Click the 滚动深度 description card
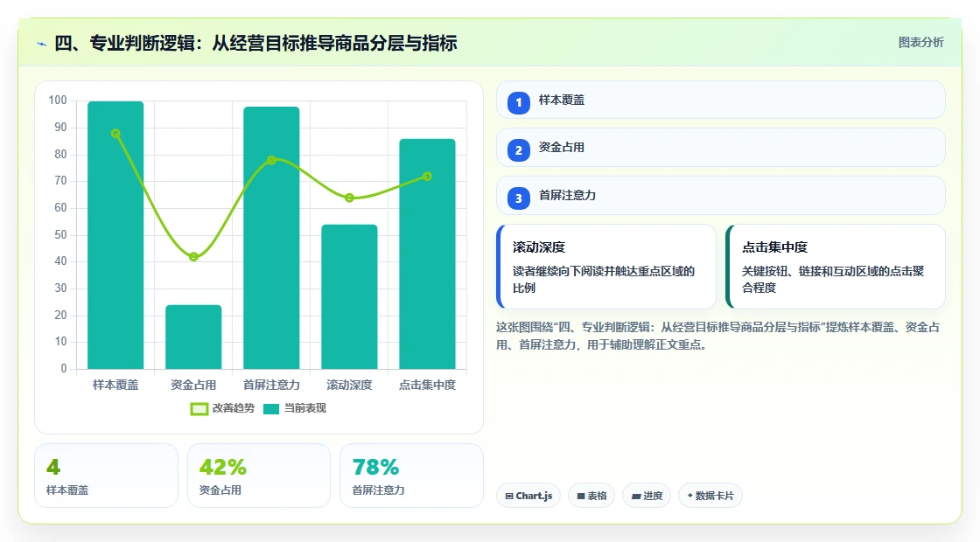 (606, 267)
